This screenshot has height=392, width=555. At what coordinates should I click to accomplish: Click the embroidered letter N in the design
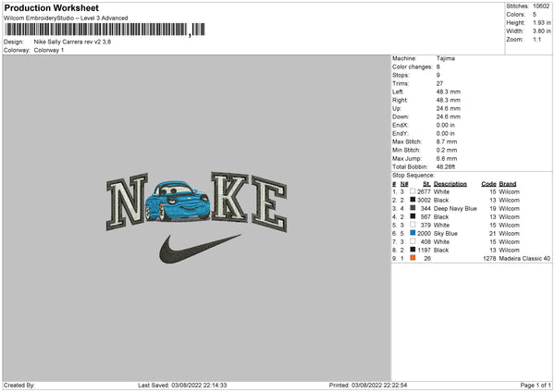pos(127,202)
